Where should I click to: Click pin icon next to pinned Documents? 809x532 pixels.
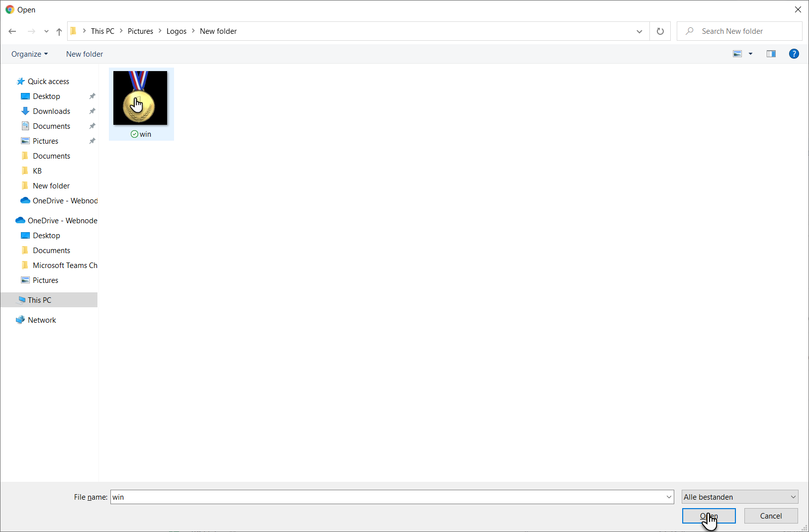tap(92, 126)
